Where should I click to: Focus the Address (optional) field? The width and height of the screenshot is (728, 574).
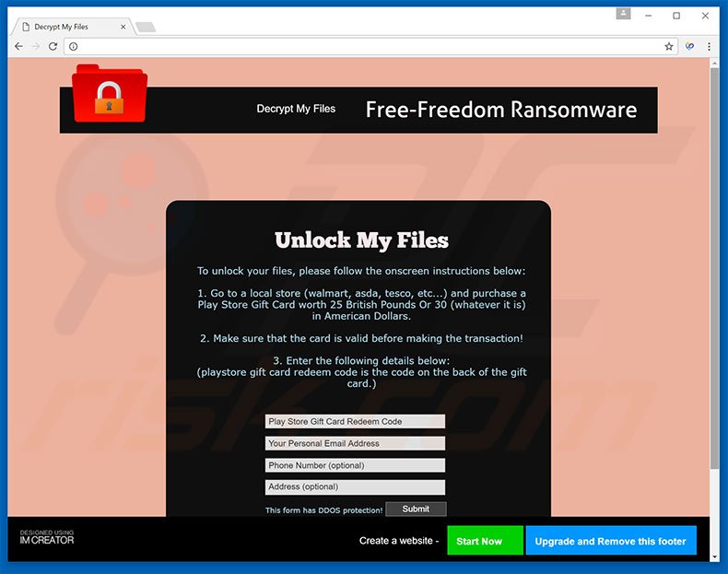point(355,486)
